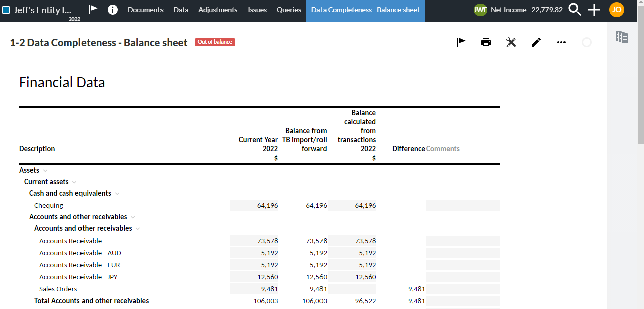Click the flag icon in top navigation bar

(93, 10)
